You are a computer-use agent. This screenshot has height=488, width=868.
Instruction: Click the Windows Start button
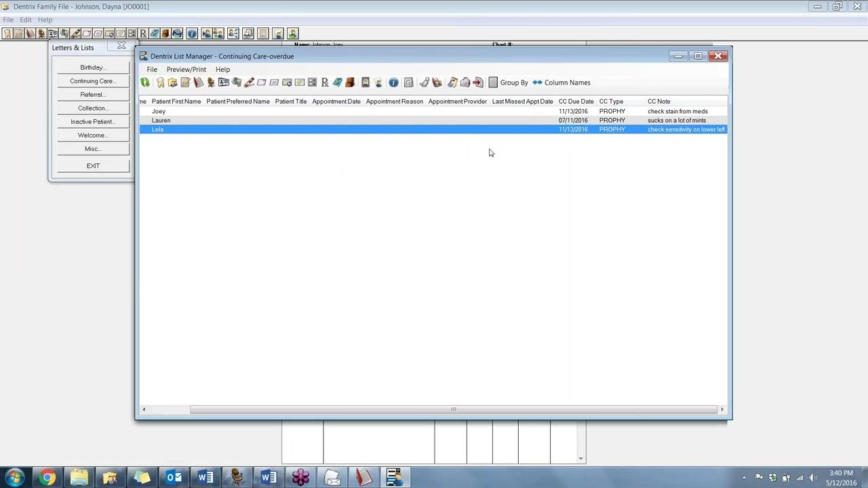click(15, 477)
